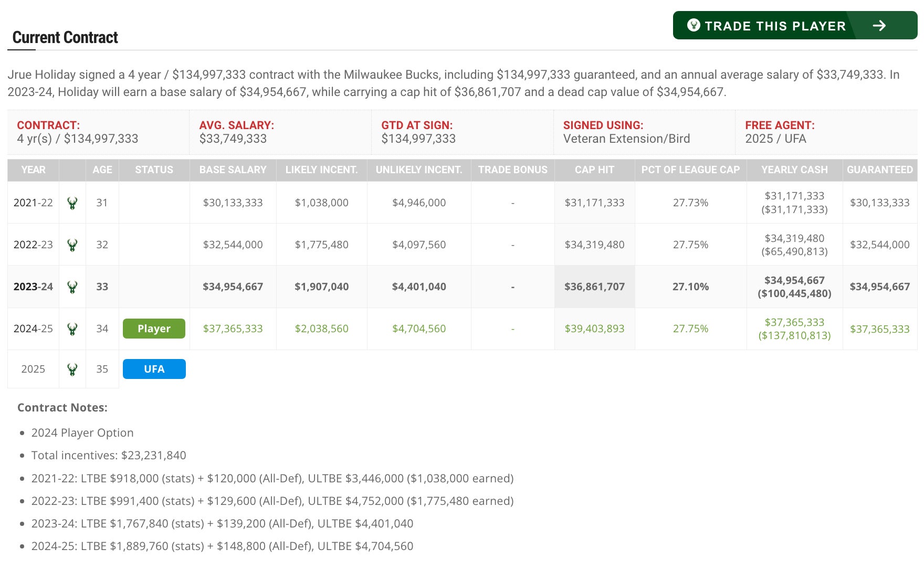Click the blue UFA status badge

(x=154, y=369)
